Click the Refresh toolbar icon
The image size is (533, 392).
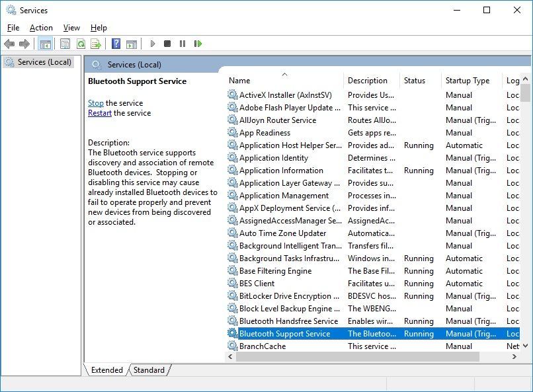tap(81, 44)
